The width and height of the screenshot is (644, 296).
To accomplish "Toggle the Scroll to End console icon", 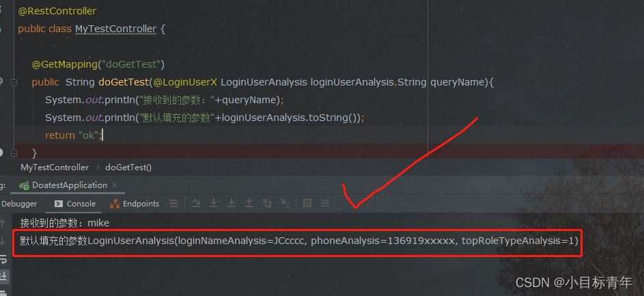I will coord(3,276).
